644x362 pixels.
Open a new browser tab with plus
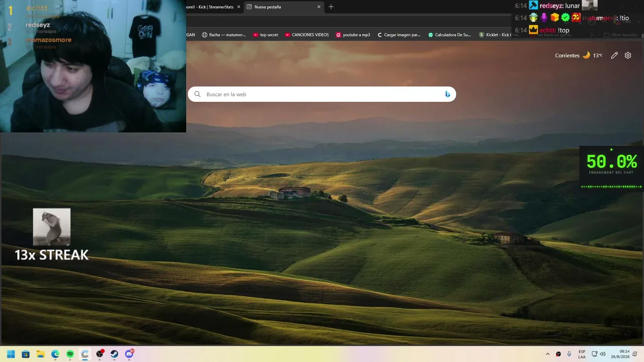tap(331, 7)
